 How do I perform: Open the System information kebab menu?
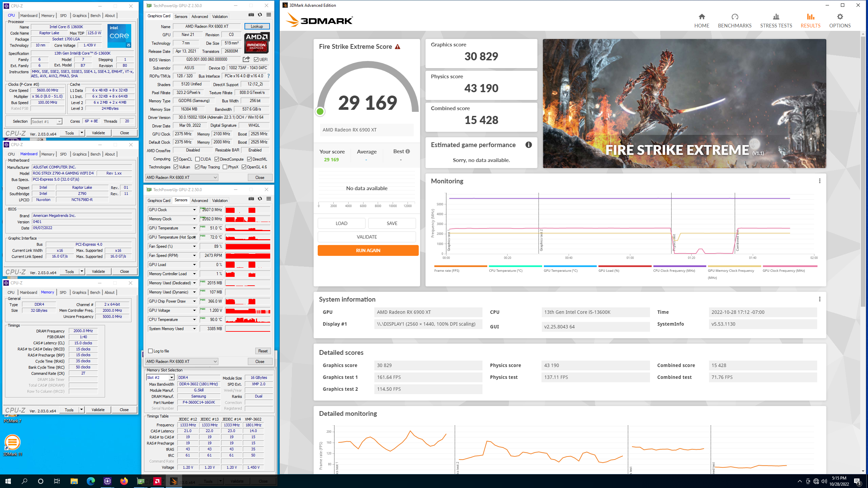click(x=820, y=299)
